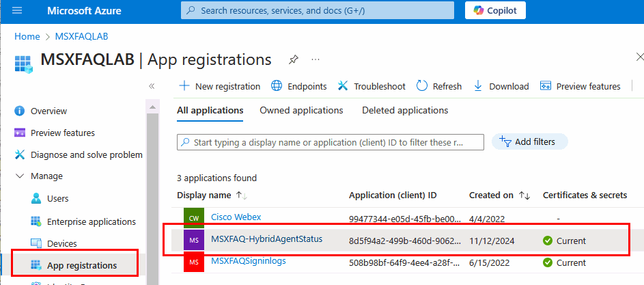Click the application filter text box

[x=331, y=142]
